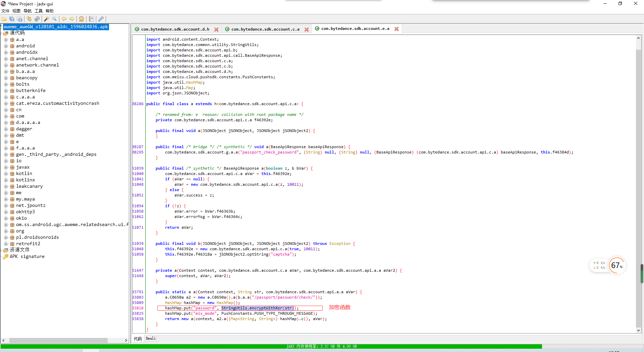Select the leakcanary package in tree
The image size is (644, 352).
[x=30, y=186]
